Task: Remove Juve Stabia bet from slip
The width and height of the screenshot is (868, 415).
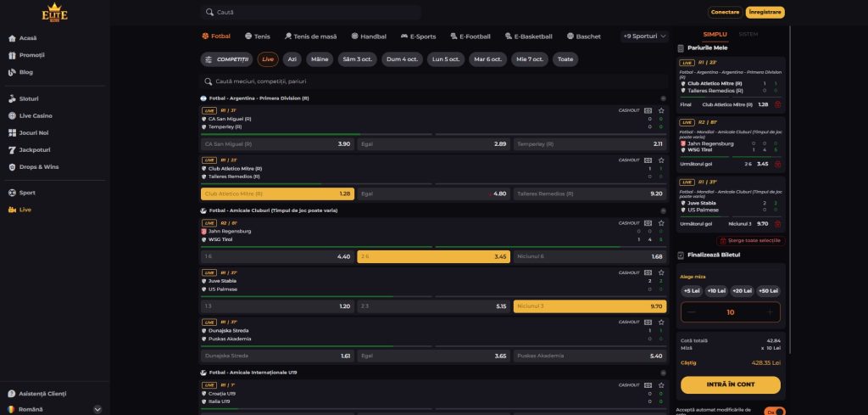Action: click(778, 224)
